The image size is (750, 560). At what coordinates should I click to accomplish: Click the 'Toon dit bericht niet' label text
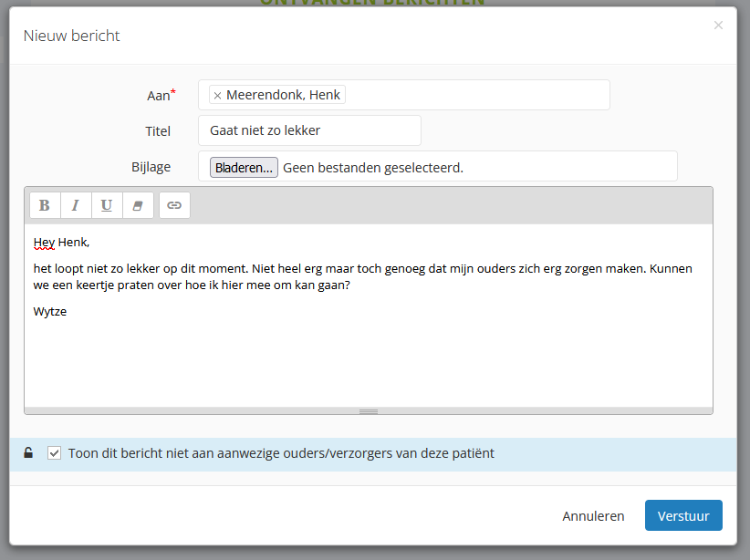[281, 452]
